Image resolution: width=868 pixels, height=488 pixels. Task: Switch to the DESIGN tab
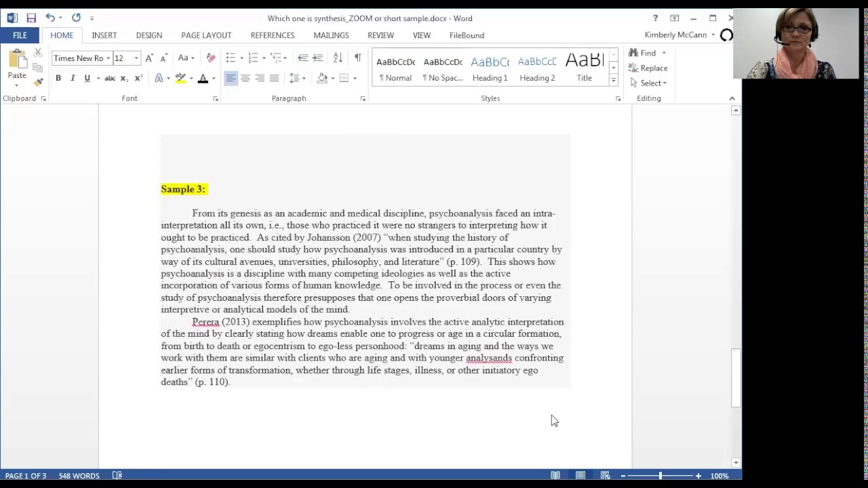click(149, 35)
